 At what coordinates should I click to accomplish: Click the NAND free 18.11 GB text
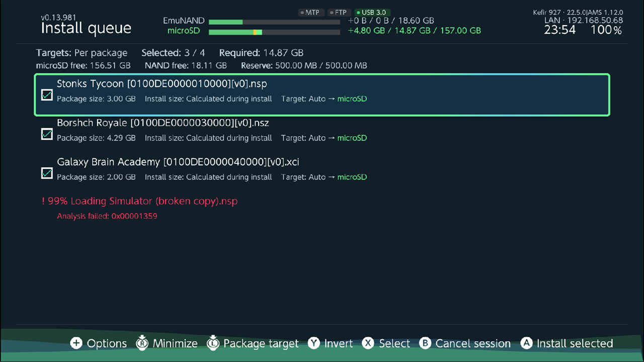coord(186,65)
